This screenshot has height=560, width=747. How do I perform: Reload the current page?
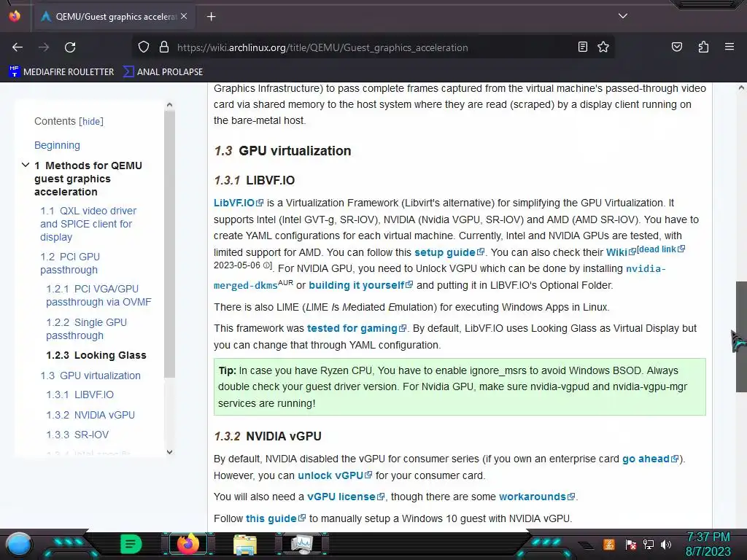pyautogui.click(x=70, y=47)
